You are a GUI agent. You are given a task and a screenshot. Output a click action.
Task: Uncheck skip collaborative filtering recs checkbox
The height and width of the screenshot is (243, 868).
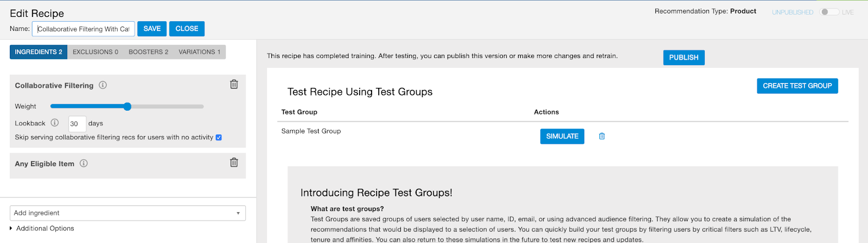[x=219, y=138]
